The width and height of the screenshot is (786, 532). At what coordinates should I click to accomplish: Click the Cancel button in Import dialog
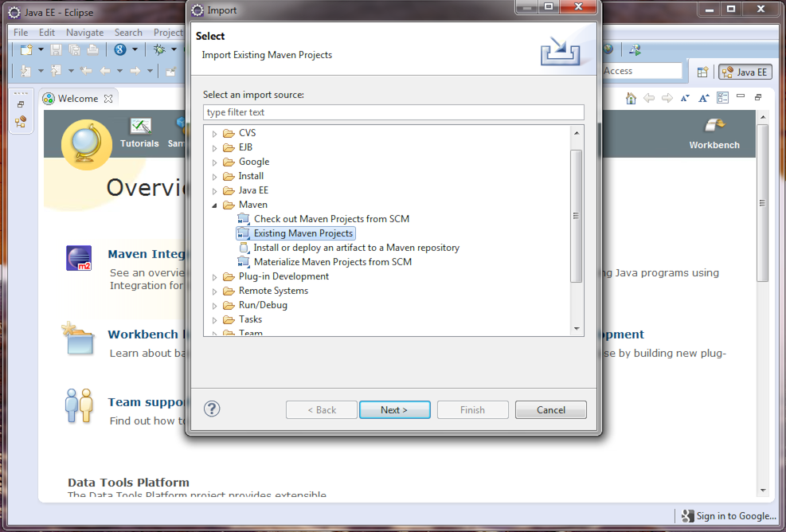tap(551, 409)
